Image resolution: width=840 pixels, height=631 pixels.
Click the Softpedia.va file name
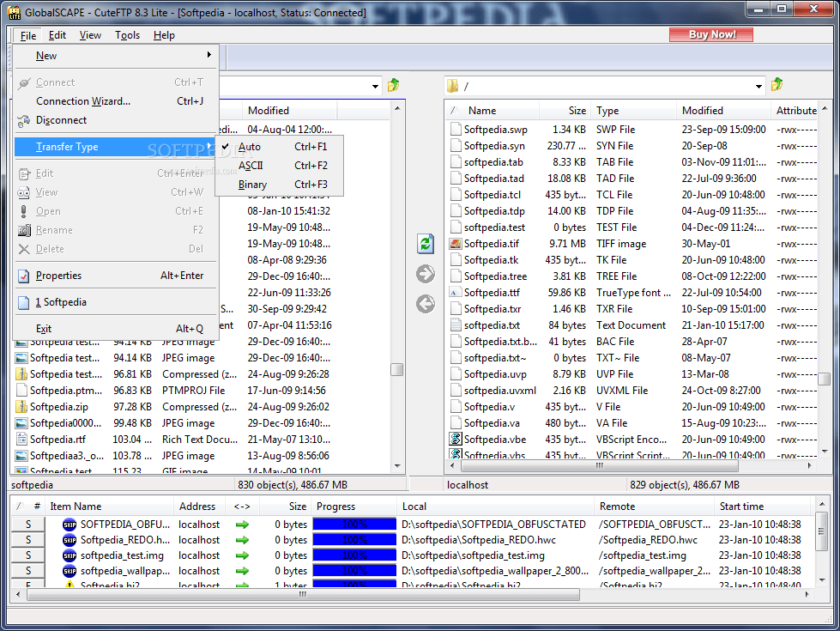coord(492,423)
